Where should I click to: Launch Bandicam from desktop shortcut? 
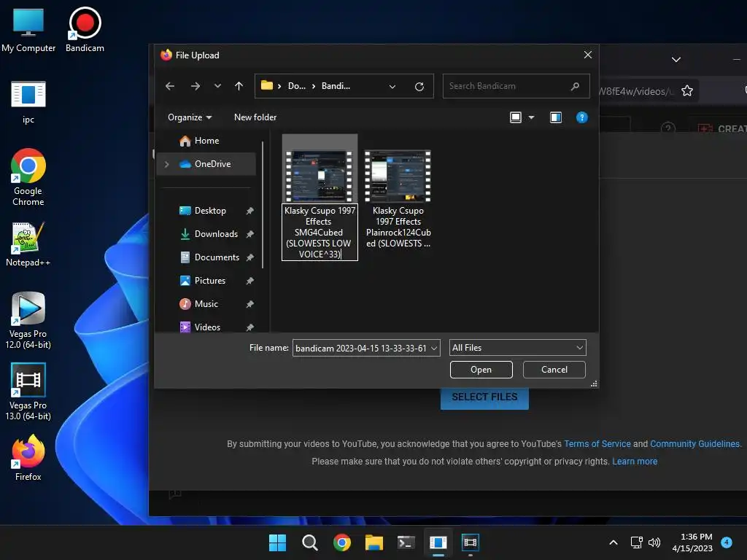coord(85,29)
